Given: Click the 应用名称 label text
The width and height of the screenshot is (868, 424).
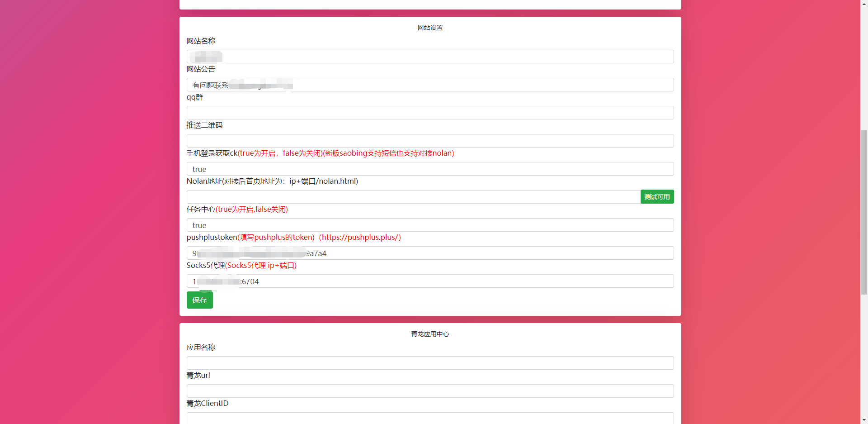Looking at the screenshot, I should pyautogui.click(x=201, y=347).
